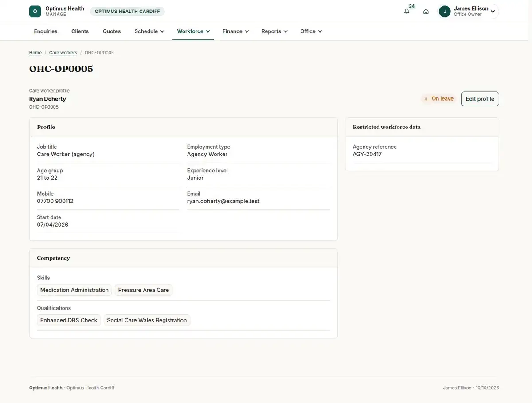The height and width of the screenshot is (403, 532).
Task: Click the Optimus Health logo badge
Action: (35, 12)
